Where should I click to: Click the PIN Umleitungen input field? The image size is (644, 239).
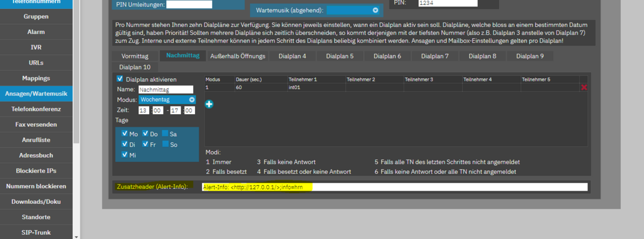[190, 5]
